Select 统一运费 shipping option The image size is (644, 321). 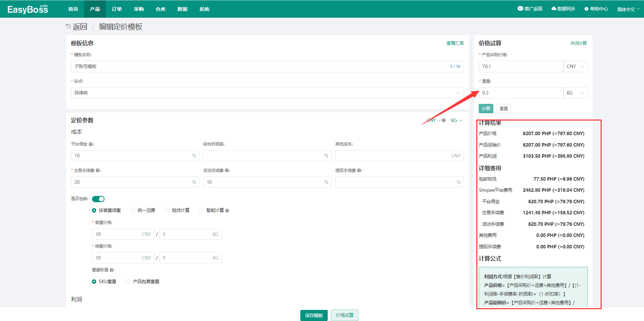(143, 211)
